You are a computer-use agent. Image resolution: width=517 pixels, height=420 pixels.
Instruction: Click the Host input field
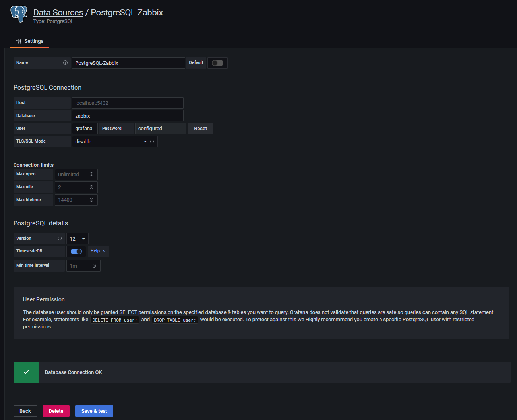(128, 103)
